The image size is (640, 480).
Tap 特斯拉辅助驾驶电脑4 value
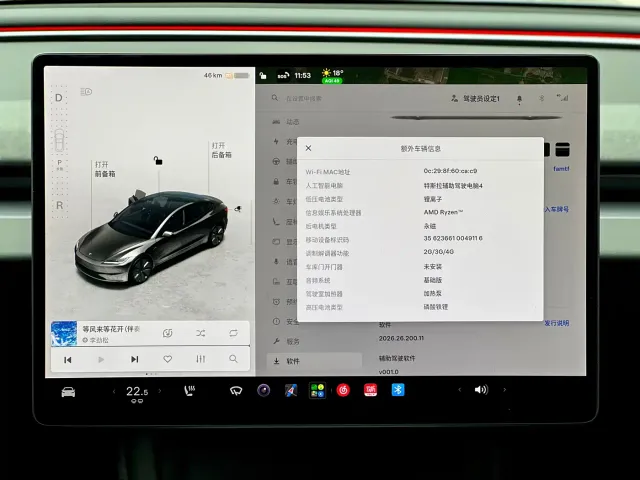pyautogui.click(x=453, y=186)
